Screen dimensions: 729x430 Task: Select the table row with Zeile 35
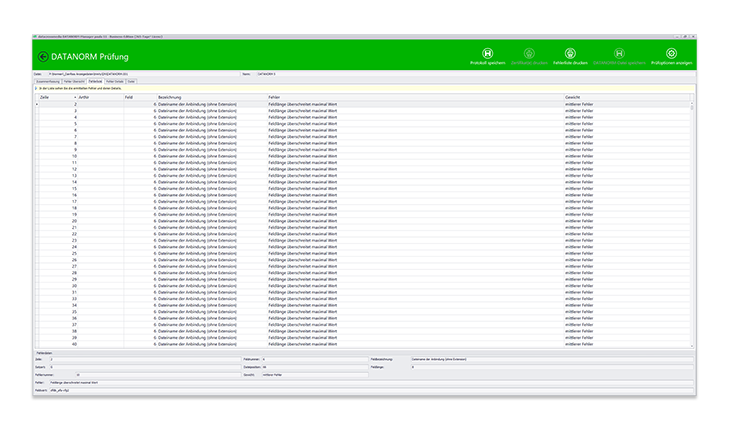(364, 312)
